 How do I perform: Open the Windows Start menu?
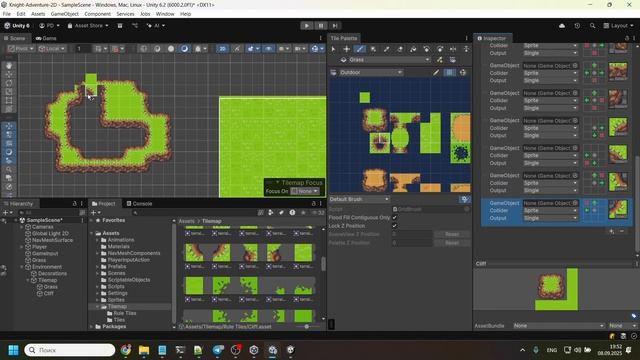pos(13,350)
